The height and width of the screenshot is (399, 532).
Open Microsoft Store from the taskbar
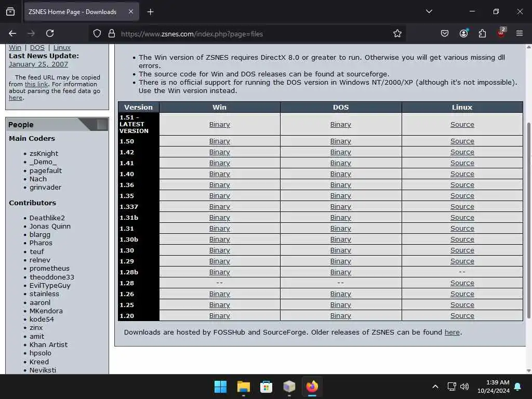(x=266, y=387)
